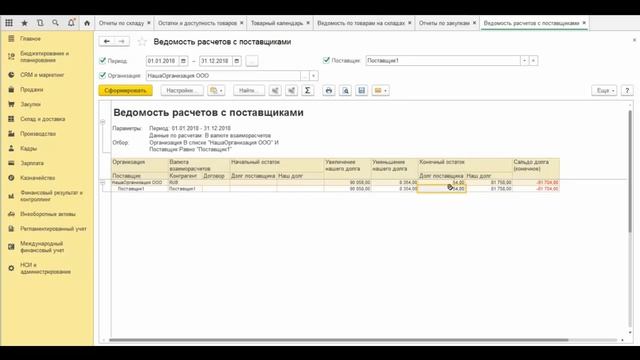The height and width of the screenshot is (360, 640).
Task: Click the Найти button
Action: [249, 90]
